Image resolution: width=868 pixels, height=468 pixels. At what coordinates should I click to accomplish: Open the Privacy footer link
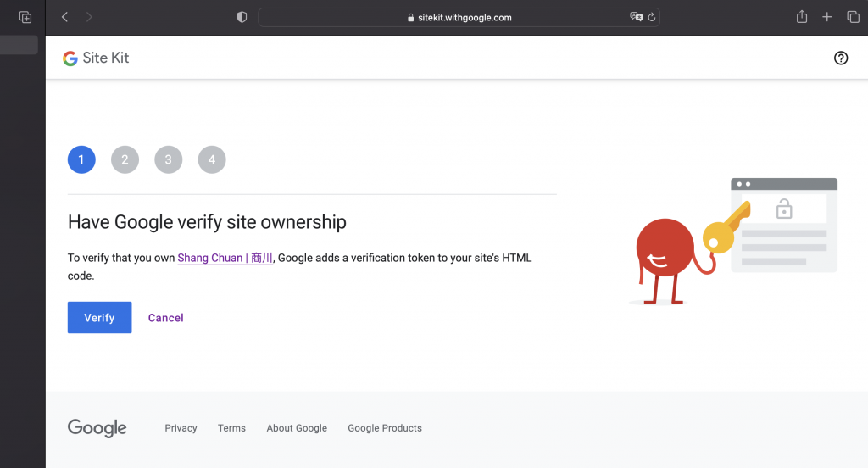coord(181,428)
